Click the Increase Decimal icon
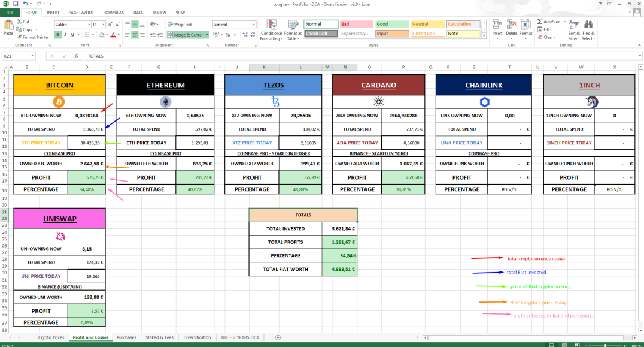 tap(245, 35)
